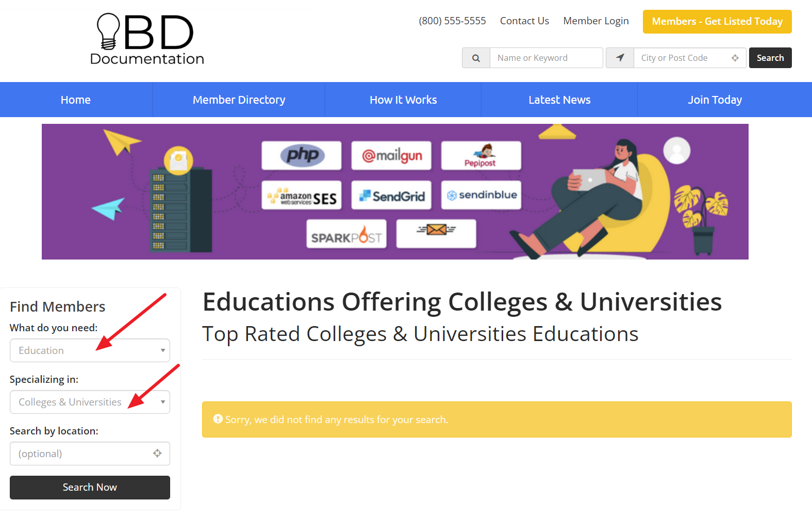Click the Amazon SES logo in the banner
The width and height of the screenshot is (812, 517).
tap(302, 195)
